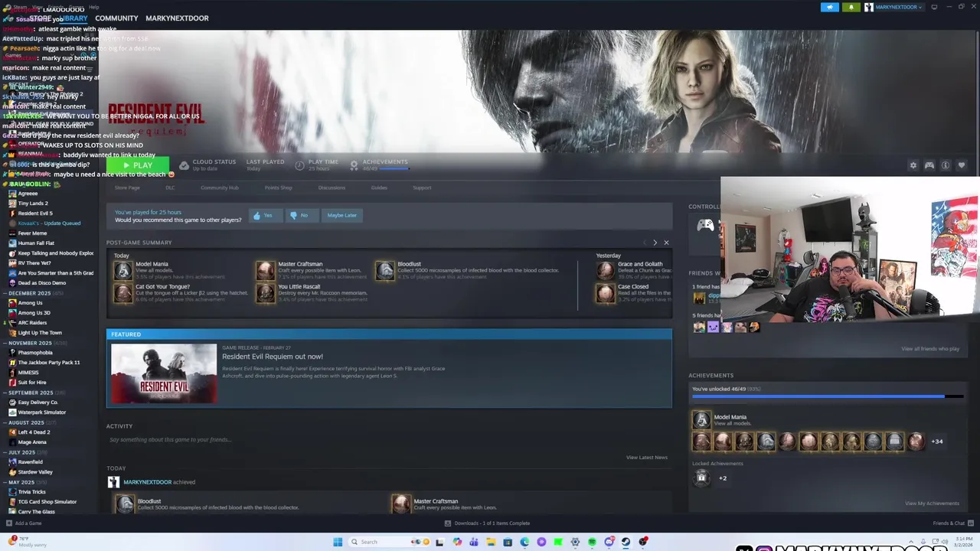Open the Model Mania achievement icon in summary

pos(122,270)
